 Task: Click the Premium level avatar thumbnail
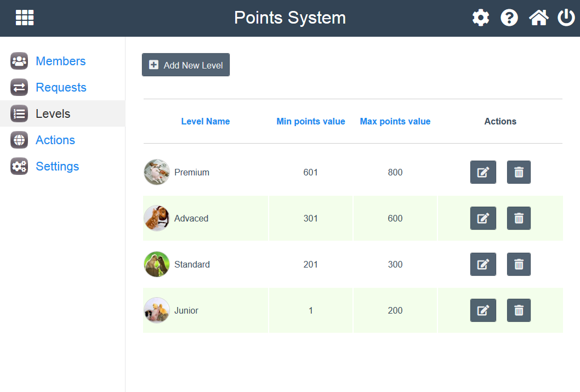pyautogui.click(x=156, y=172)
